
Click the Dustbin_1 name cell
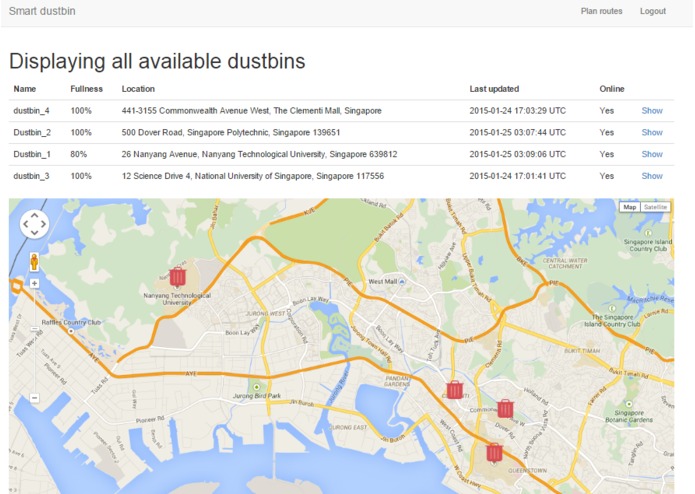click(32, 154)
